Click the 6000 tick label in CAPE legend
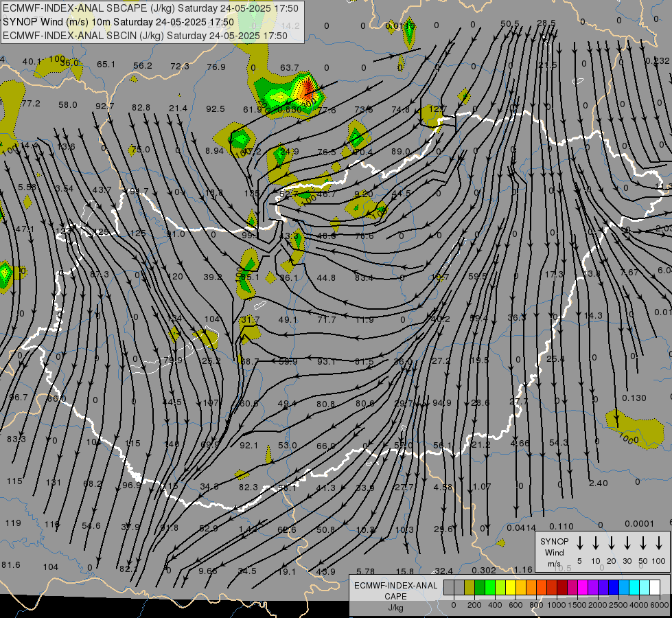This screenshot has width=672, height=618. point(660,605)
